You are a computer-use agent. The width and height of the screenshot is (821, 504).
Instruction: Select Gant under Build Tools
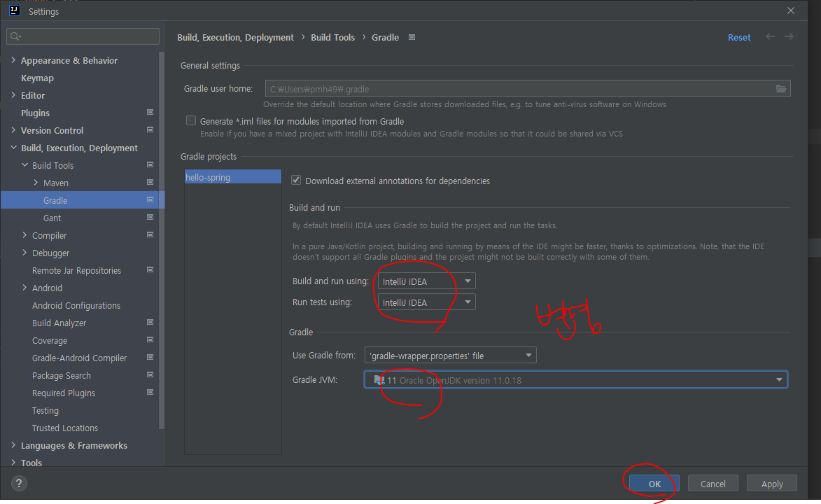pos(52,218)
